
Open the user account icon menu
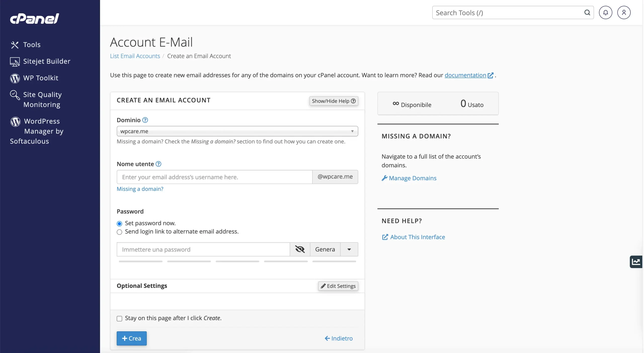(x=624, y=13)
